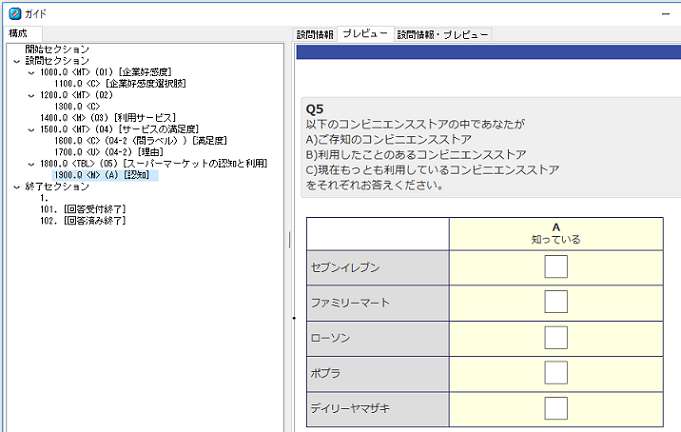Collapse the 1800.0 TBL (Q5) node
Image resolution: width=681 pixels, height=432 pixels.
31,164
